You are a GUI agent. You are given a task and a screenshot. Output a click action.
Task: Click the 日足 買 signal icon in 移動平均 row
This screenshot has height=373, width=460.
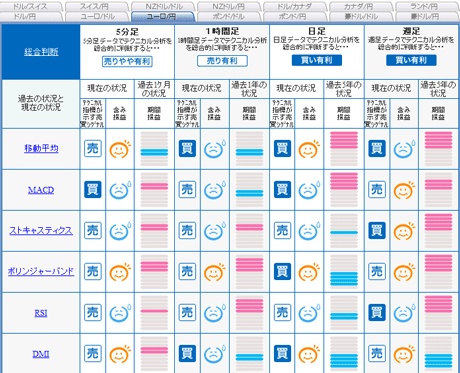point(282,149)
